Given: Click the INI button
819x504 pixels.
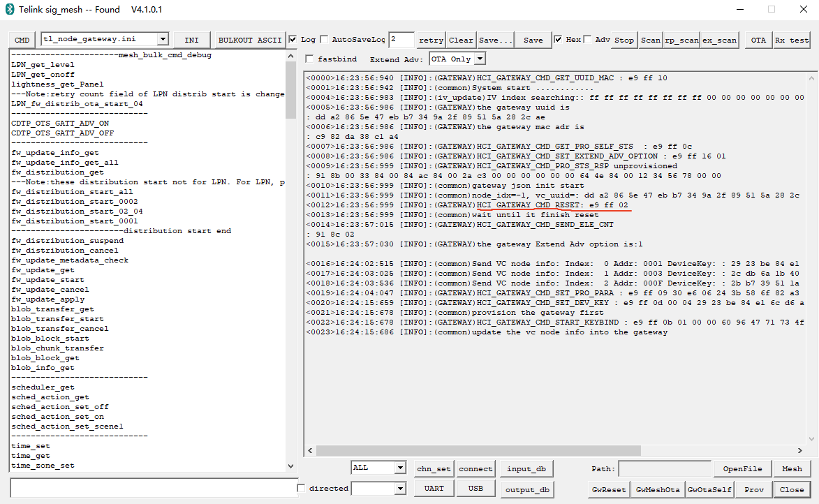Looking at the screenshot, I should 191,40.
